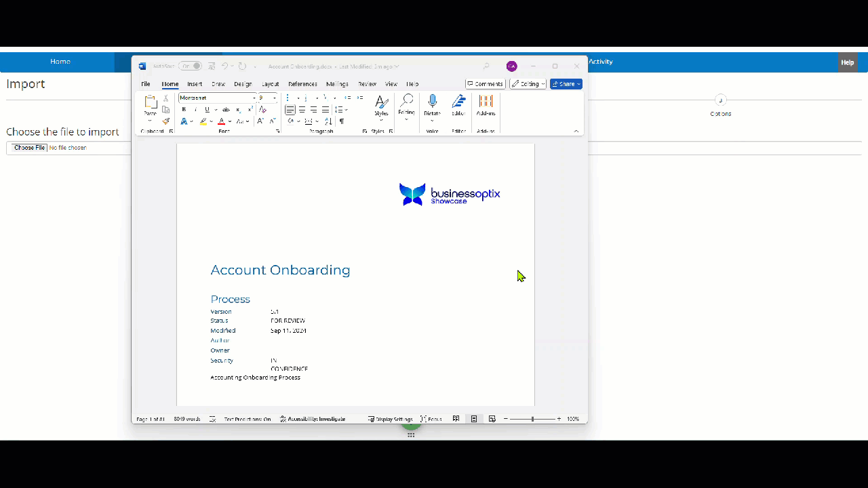Click the Clear All Formatting icon
The height and width of the screenshot is (488, 868).
pos(263,110)
